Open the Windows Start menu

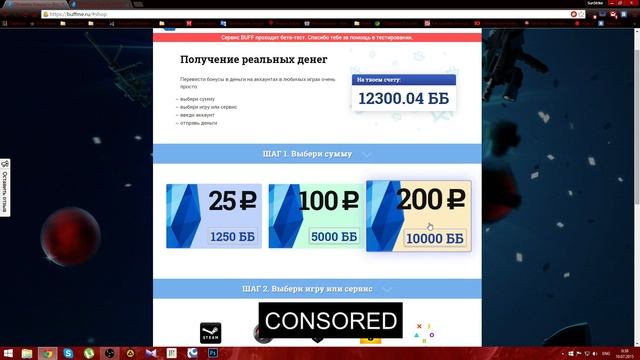8,353
